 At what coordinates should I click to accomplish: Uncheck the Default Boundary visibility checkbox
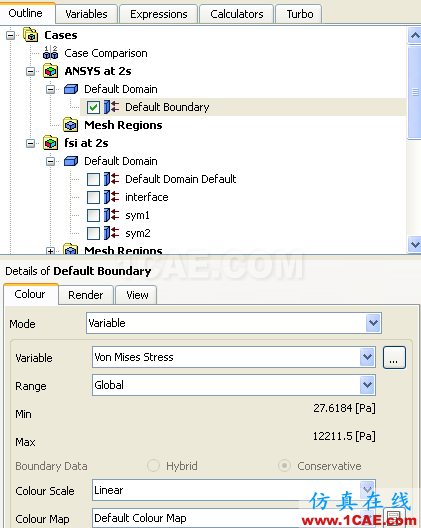point(93,107)
